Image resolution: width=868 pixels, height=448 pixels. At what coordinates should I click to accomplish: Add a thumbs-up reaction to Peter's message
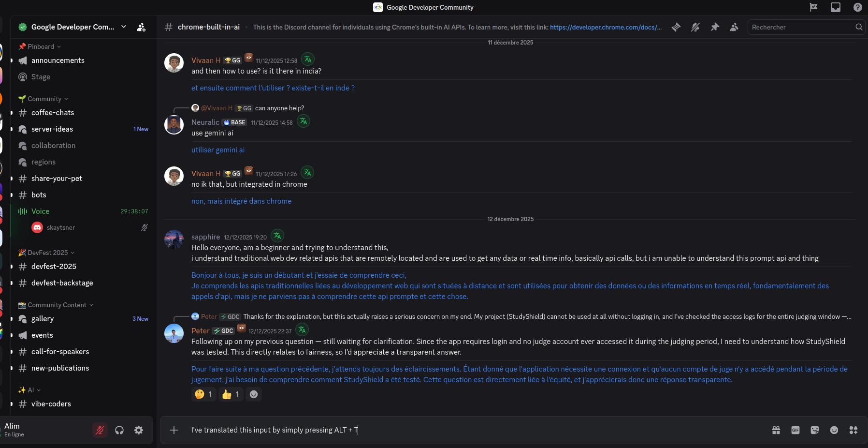[x=231, y=394]
